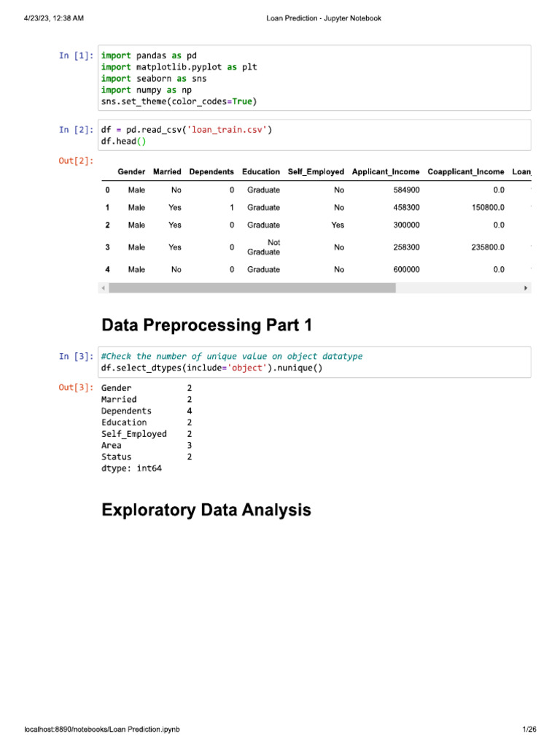Viewport: 560px width, 747px height.
Task: Select the Exploratory Data Analysis heading
Action: (x=206, y=510)
